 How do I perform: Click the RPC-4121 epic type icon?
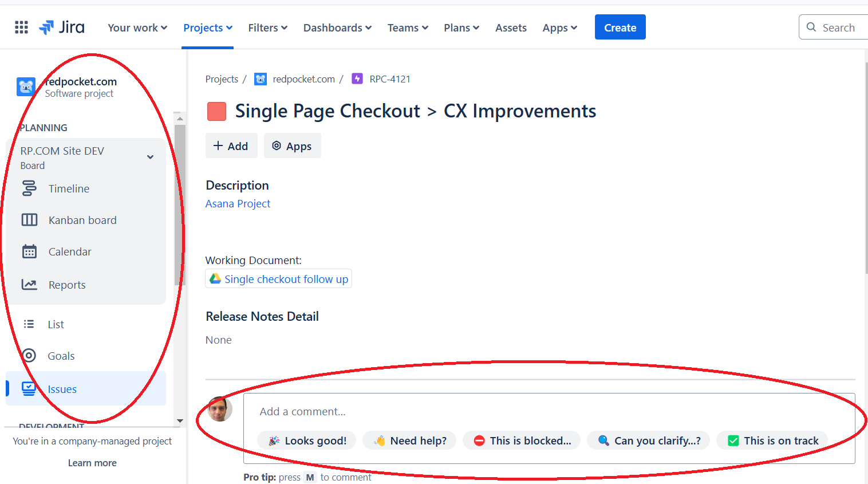pyautogui.click(x=357, y=79)
